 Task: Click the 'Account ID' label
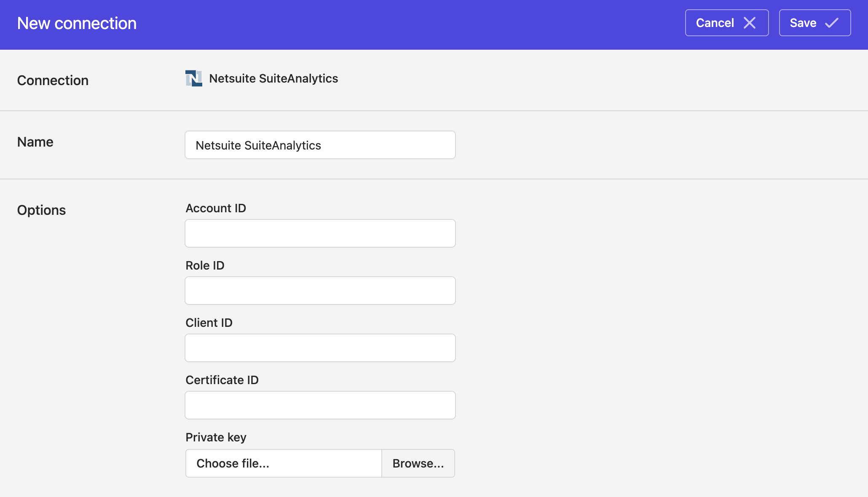pos(216,208)
